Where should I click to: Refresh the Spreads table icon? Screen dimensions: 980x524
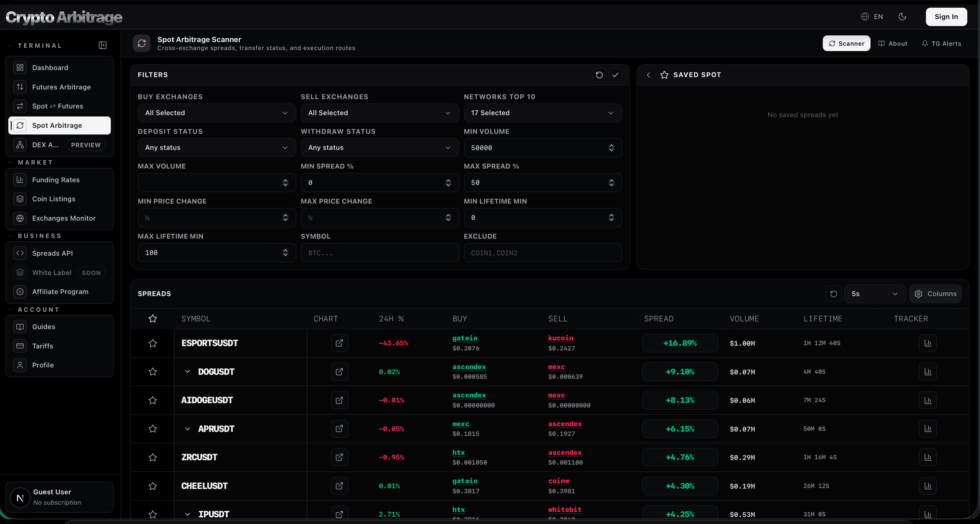pyautogui.click(x=833, y=294)
